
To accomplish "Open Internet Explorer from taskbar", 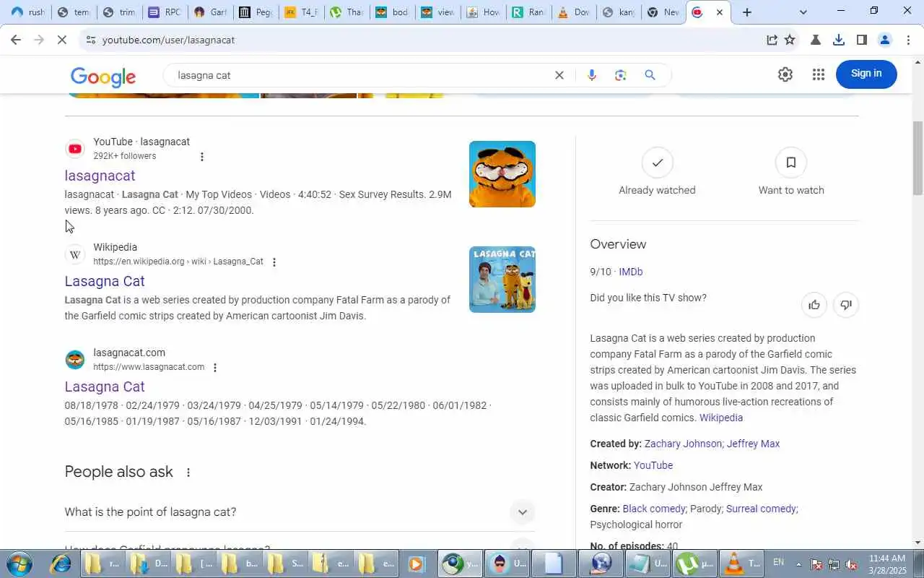I will tap(60, 564).
